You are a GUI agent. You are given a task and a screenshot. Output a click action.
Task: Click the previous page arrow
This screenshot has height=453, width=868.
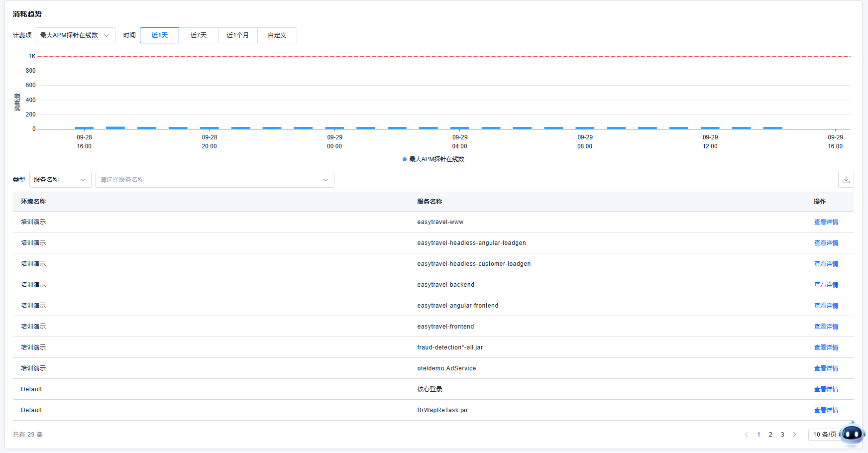pyautogui.click(x=746, y=435)
